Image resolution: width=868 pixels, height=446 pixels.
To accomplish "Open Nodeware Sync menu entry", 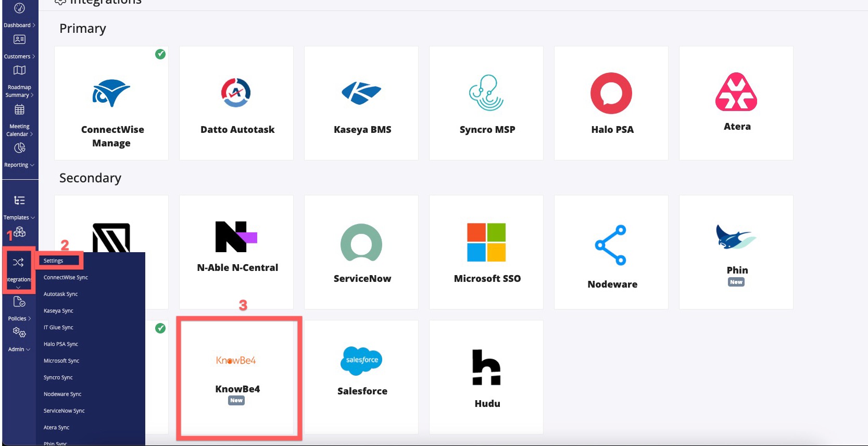I will click(x=62, y=394).
